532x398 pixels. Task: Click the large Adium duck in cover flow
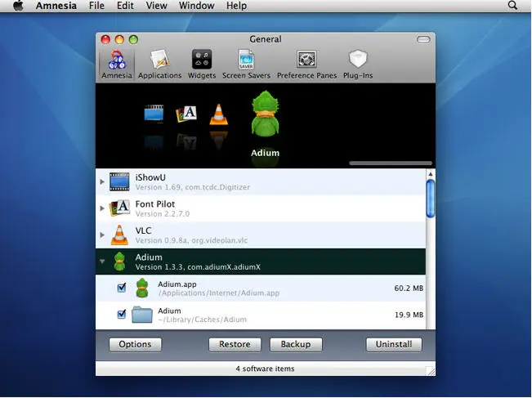(266, 114)
